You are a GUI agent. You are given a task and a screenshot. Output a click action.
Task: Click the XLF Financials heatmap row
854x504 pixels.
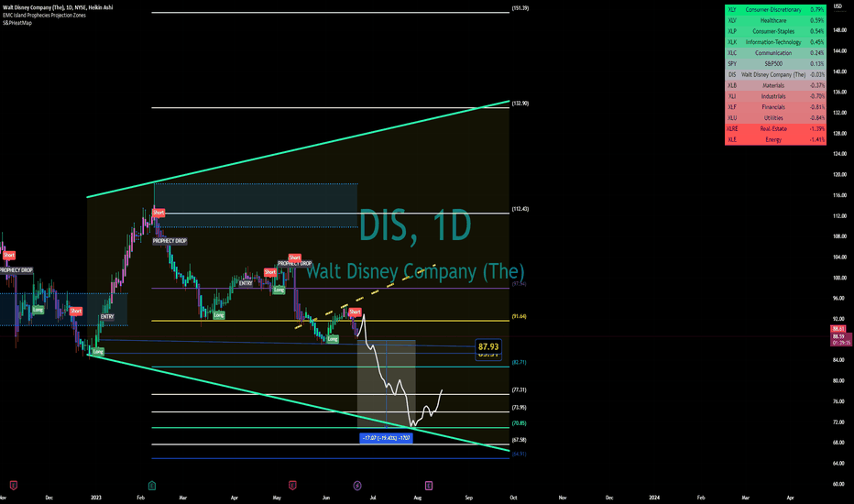click(x=775, y=107)
